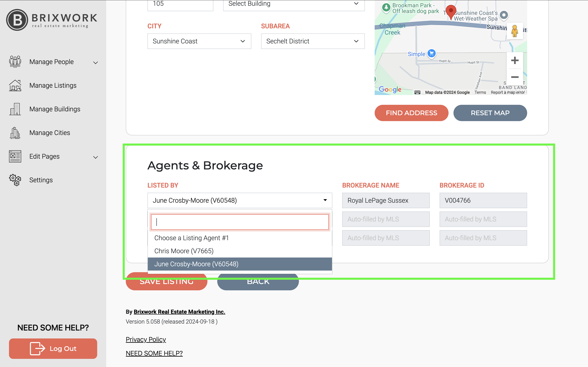Viewport: 588px width, 367px height.
Task: Zoom in the map with plus
Action: (x=515, y=60)
